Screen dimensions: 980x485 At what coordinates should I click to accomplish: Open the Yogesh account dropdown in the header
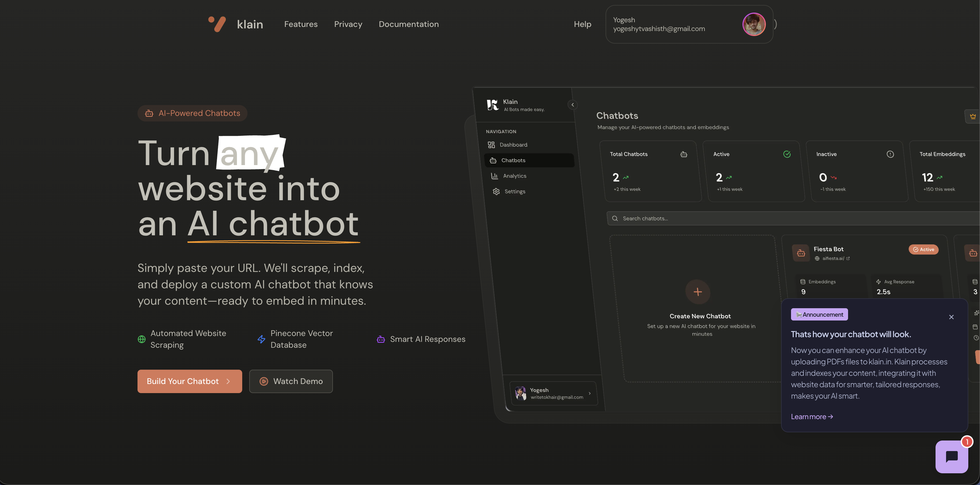(689, 24)
